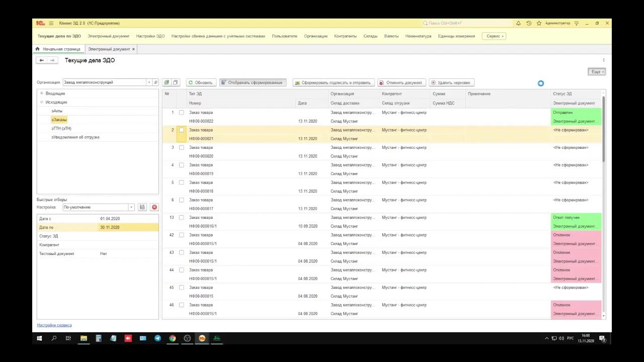This screenshot has width=644, height=362.
Task: Open File Explorer from the taskbar
Action: (84, 338)
